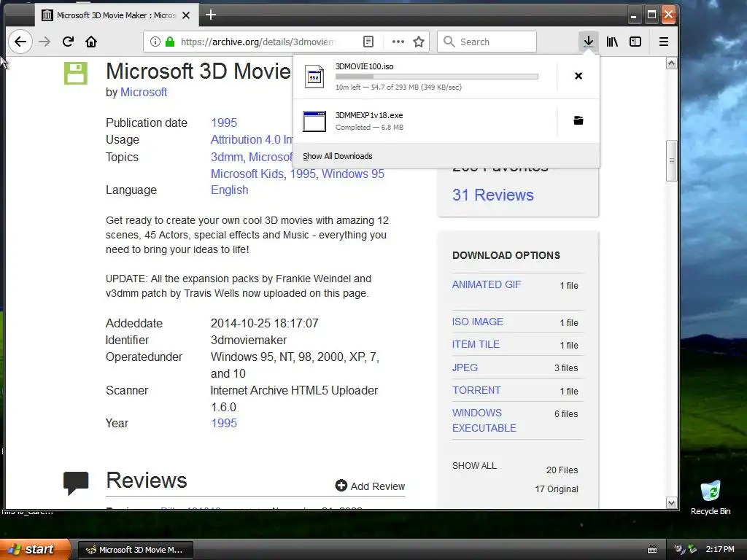Open the 1995 Year link
This screenshot has height=560, width=747.
pyautogui.click(x=224, y=424)
